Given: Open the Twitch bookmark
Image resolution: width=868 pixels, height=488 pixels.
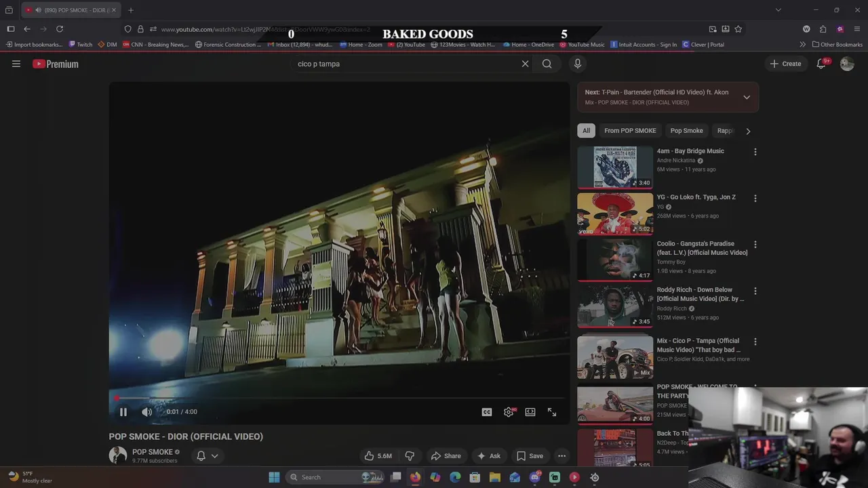Looking at the screenshot, I should 81,45.
